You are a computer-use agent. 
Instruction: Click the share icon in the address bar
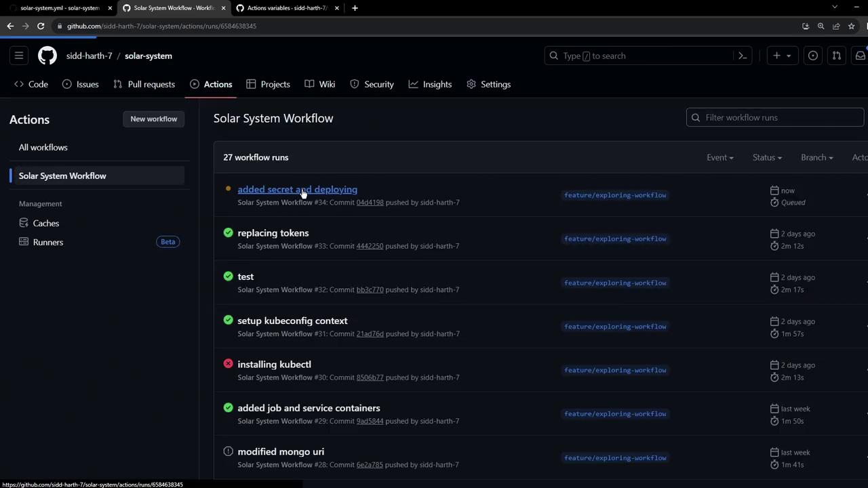836,26
